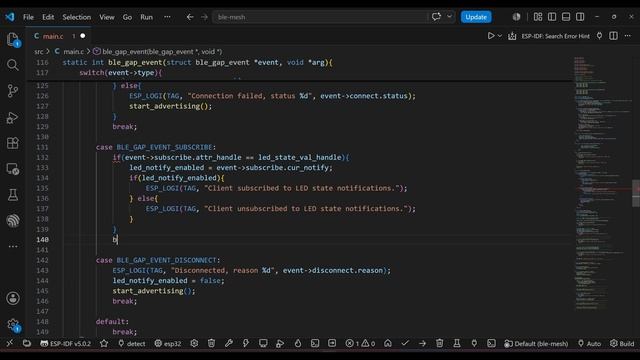The height and width of the screenshot is (360, 640).
Task: Select the serial port 'detect' in status bar
Action: click(x=131, y=343)
